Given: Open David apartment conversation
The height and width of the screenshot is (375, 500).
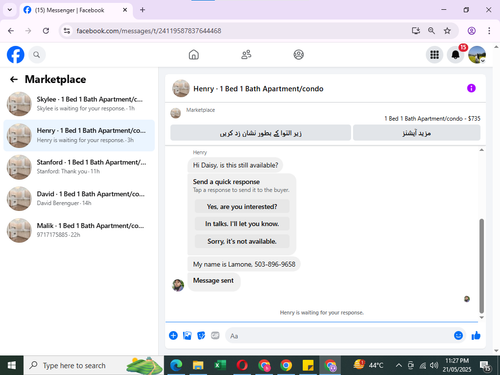Looking at the screenshot, I should tap(79, 198).
